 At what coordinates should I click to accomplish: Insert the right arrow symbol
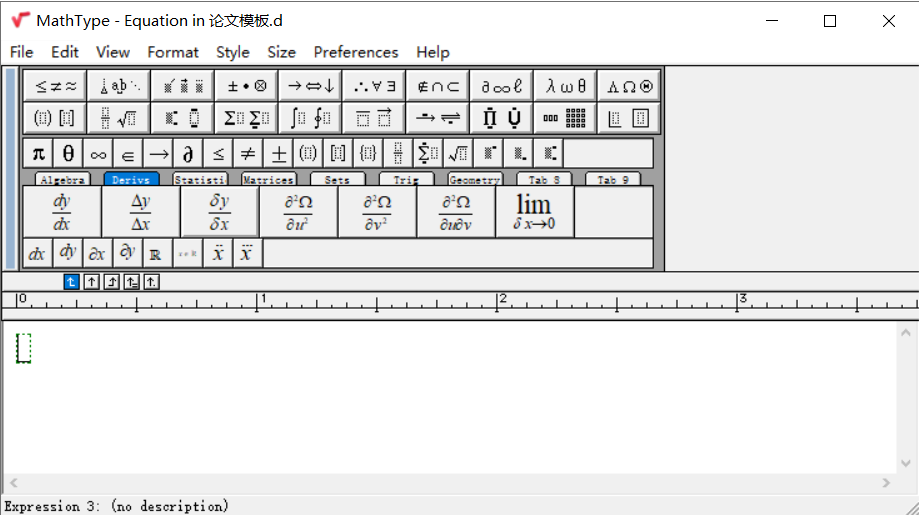tap(158, 154)
